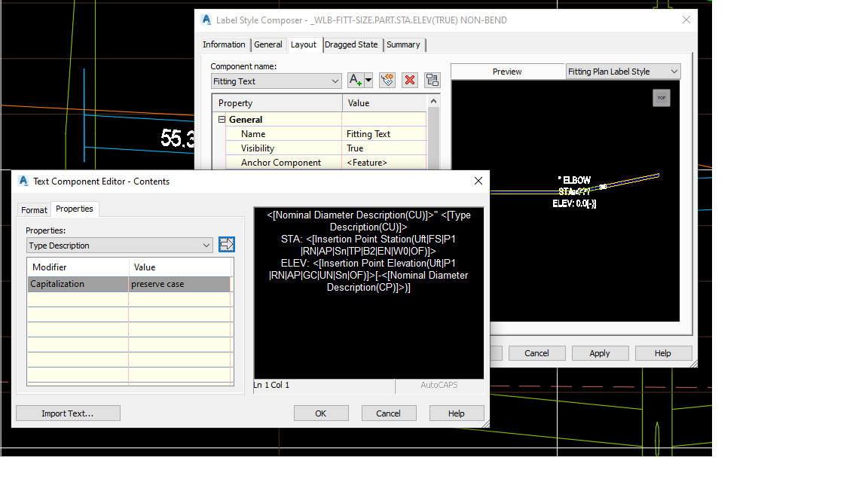Close the Label Style Composer window
Viewport: 868px width, 488px height.
coord(686,20)
